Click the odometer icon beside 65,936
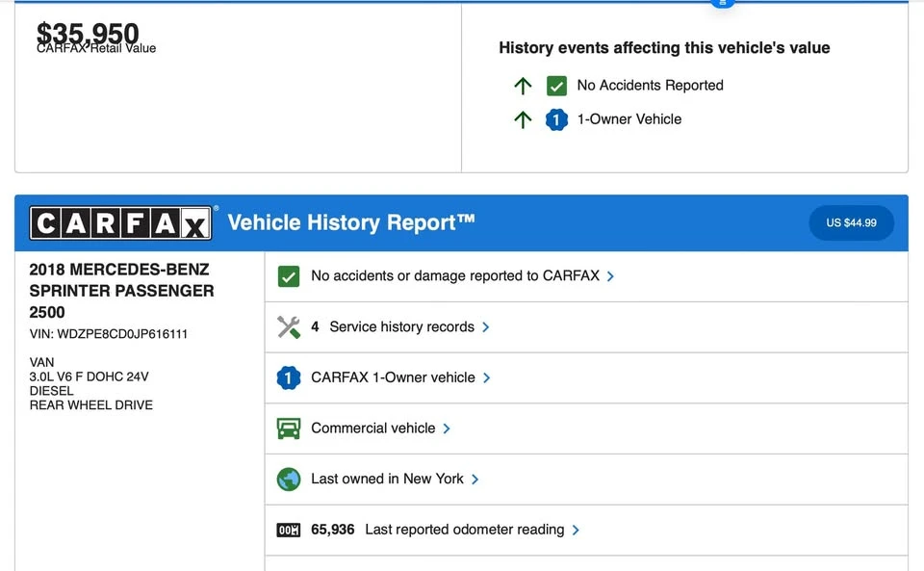The image size is (924, 571). pos(289,530)
